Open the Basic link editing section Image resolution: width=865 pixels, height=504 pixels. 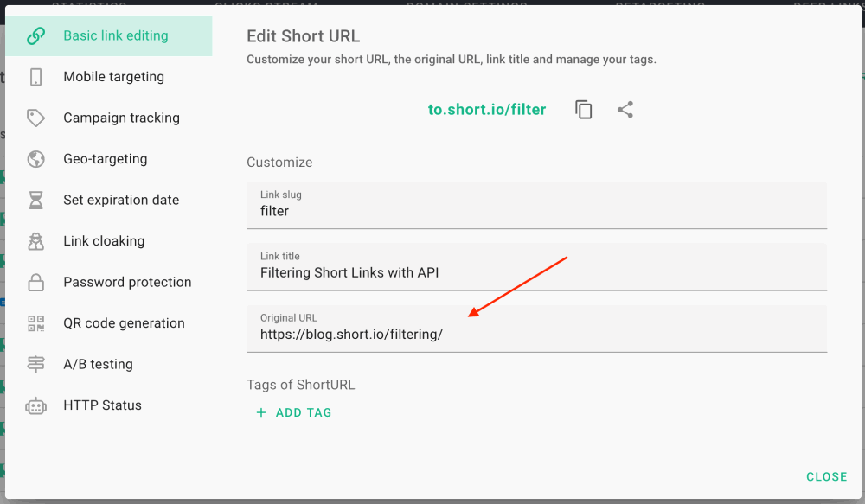click(109, 35)
